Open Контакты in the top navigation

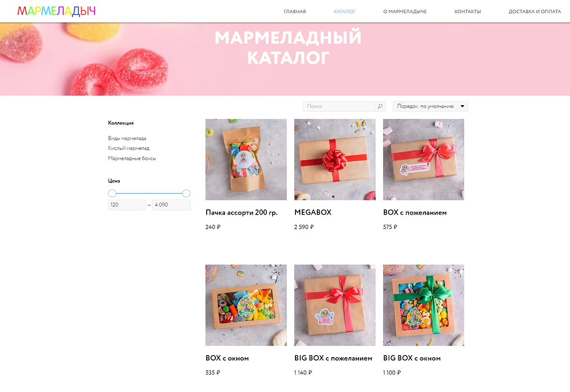pos(468,12)
